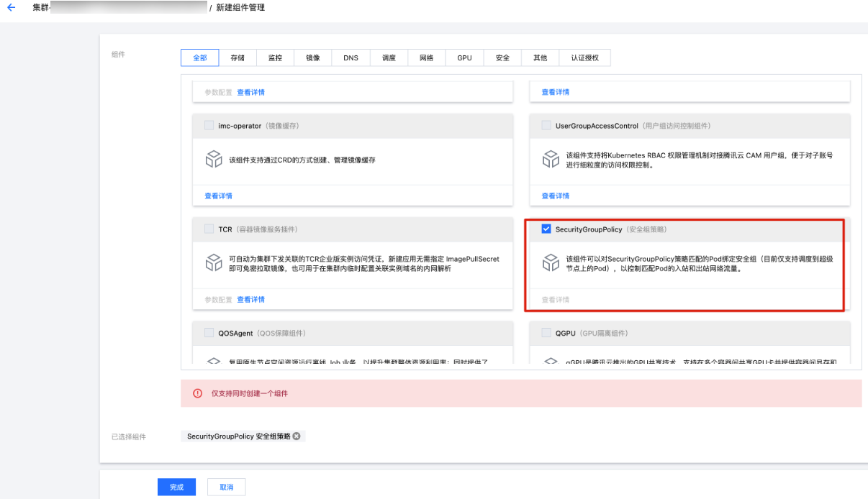Screen dimensions: 868x499
Task: Uncheck the SecurityGroupPolicy checkbox
Action: [x=546, y=229]
